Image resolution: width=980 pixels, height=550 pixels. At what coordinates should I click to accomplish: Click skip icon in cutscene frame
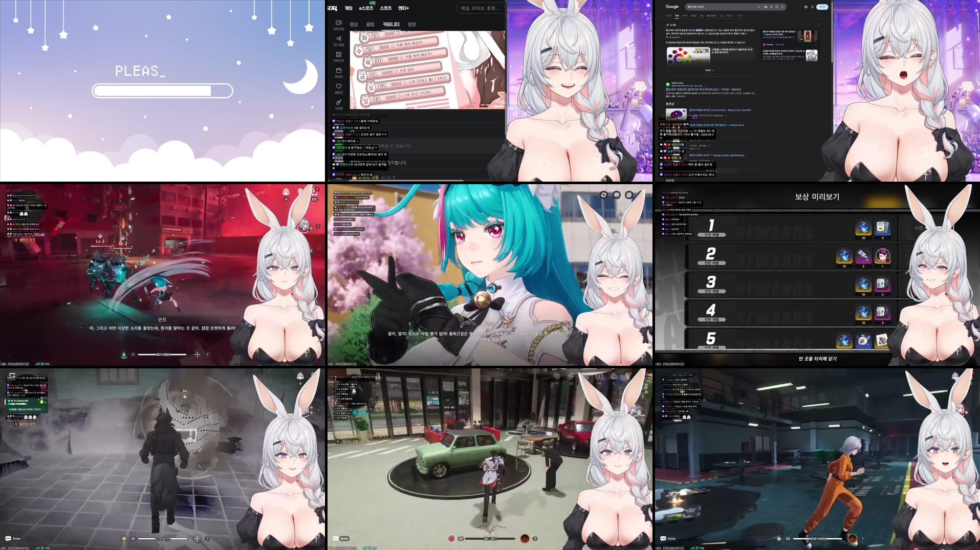pyautogui.click(x=629, y=195)
